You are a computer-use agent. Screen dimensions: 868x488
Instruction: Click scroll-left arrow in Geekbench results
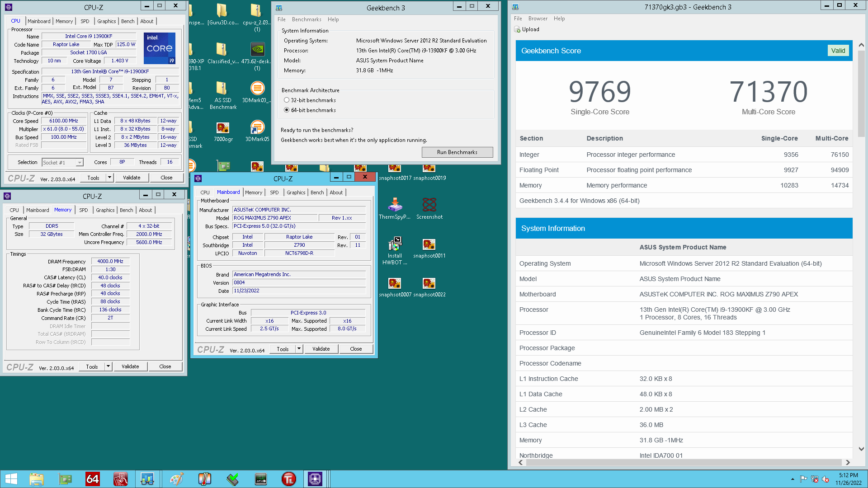[x=521, y=462]
